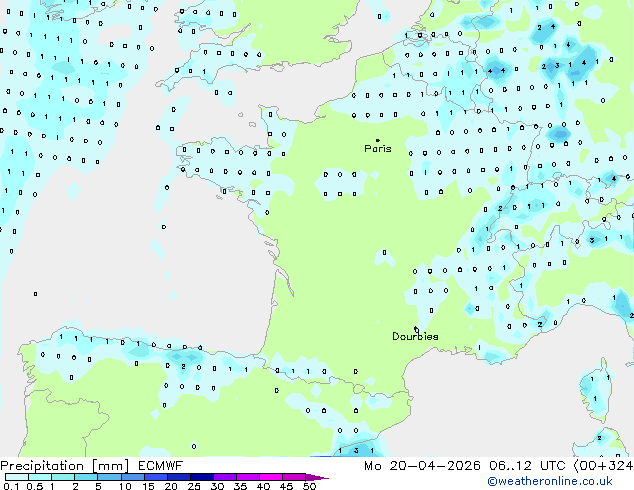Click the Paris city label
Viewport: 634px width, 490px height.
point(378,149)
